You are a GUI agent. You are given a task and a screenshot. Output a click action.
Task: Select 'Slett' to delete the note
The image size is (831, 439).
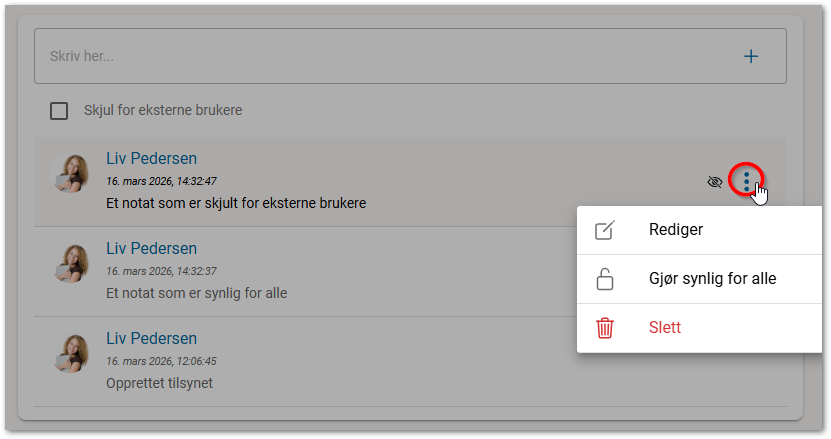coord(665,328)
